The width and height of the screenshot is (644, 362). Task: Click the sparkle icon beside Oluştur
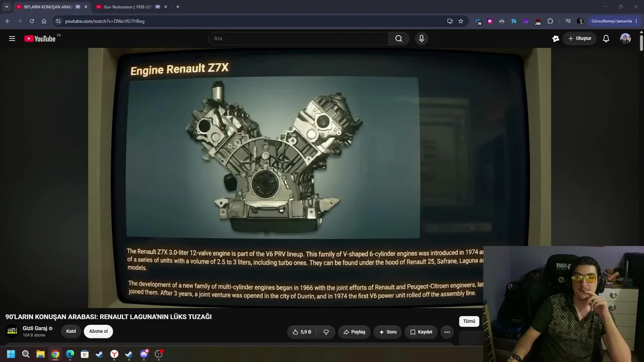[555, 39]
